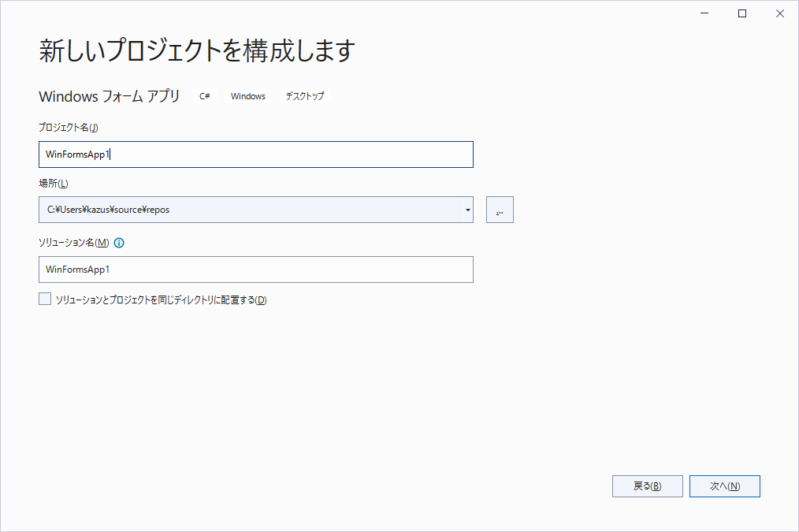Screen dimensions: 799x532
Task: Go back with 戻る(B) button
Action: click(647, 486)
